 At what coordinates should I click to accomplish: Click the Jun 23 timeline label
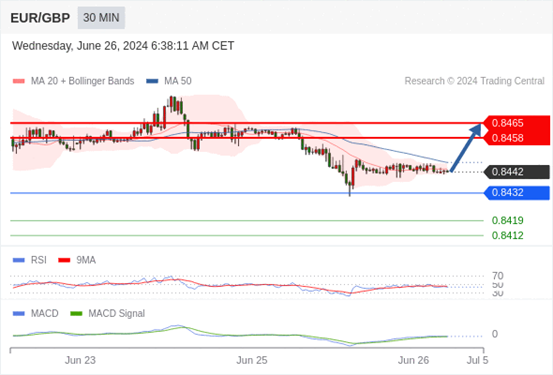(80, 360)
